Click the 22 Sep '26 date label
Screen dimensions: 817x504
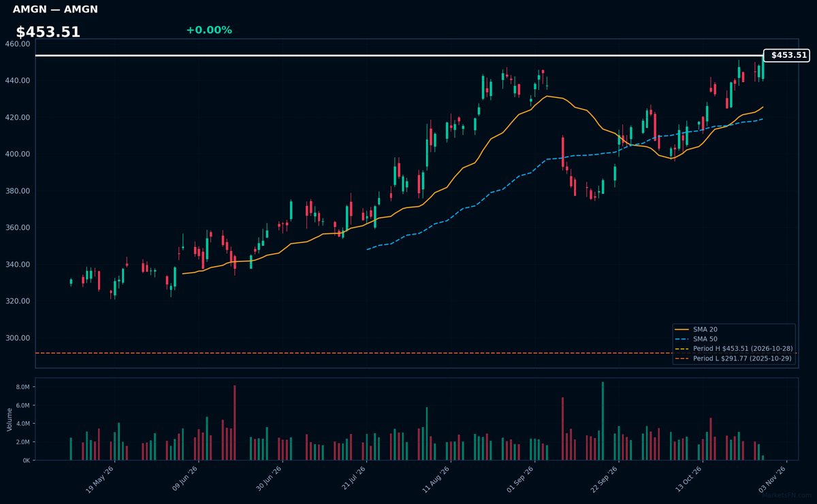coord(605,480)
